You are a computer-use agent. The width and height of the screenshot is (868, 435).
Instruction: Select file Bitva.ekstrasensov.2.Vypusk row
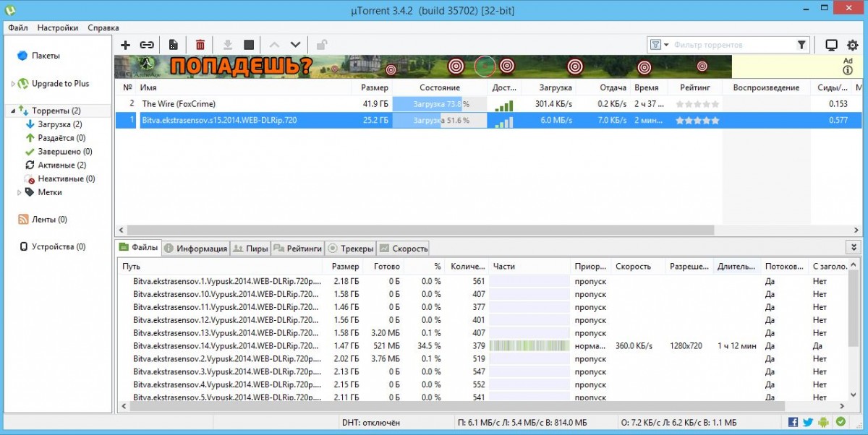(483, 359)
